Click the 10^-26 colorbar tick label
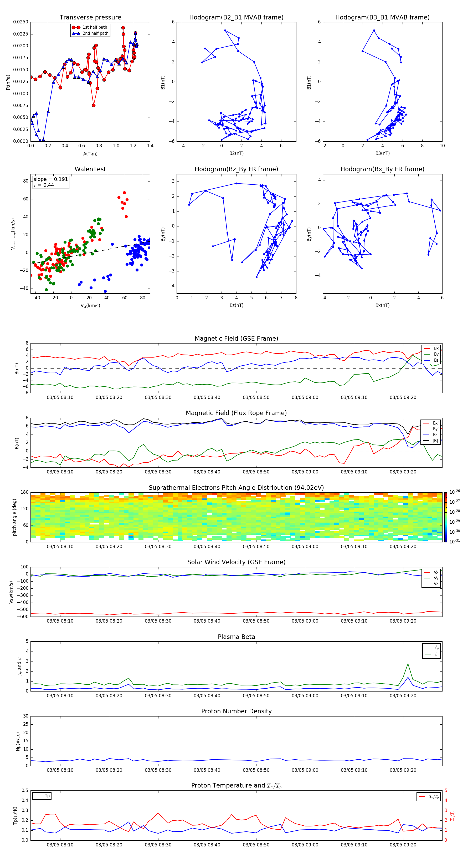The width and height of the screenshot is (473, 868). pos(455,492)
